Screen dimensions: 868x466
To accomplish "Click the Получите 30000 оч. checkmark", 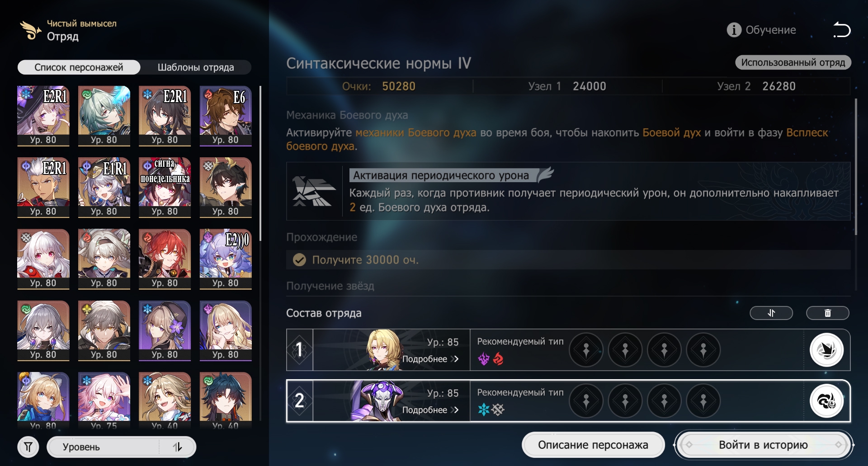I will [x=299, y=260].
